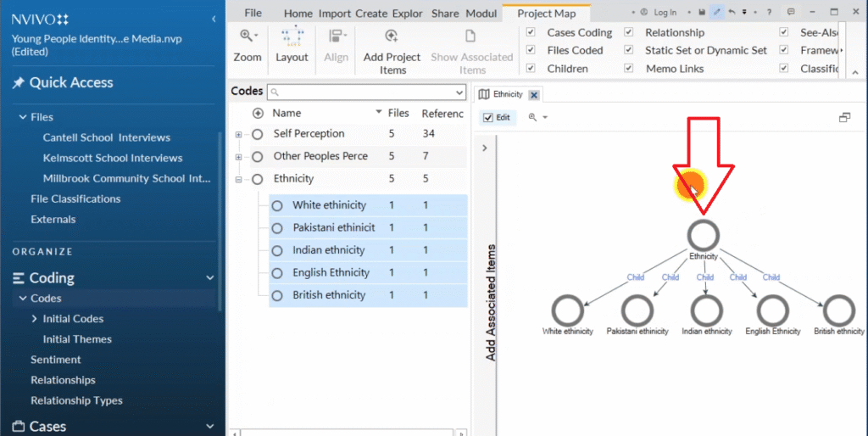868x436 pixels.
Task: Uncheck the Cases Coding checkbox
Action: 531,32
